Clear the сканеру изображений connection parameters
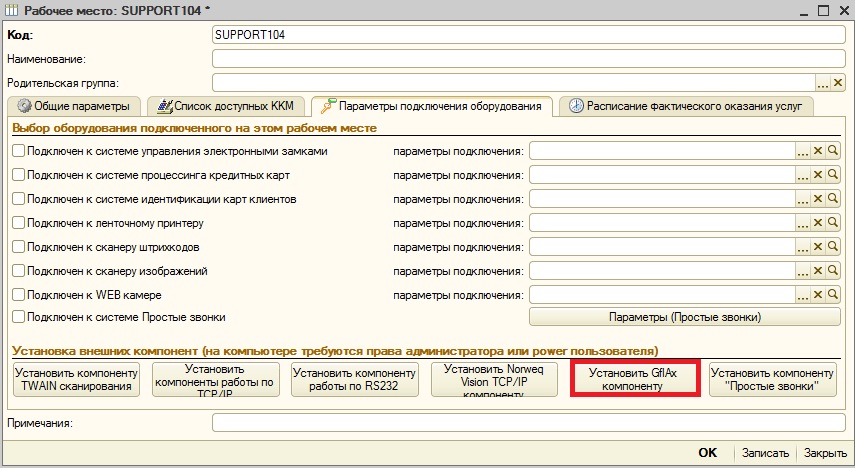The width and height of the screenshot is (855, 468). click(817, 271)
